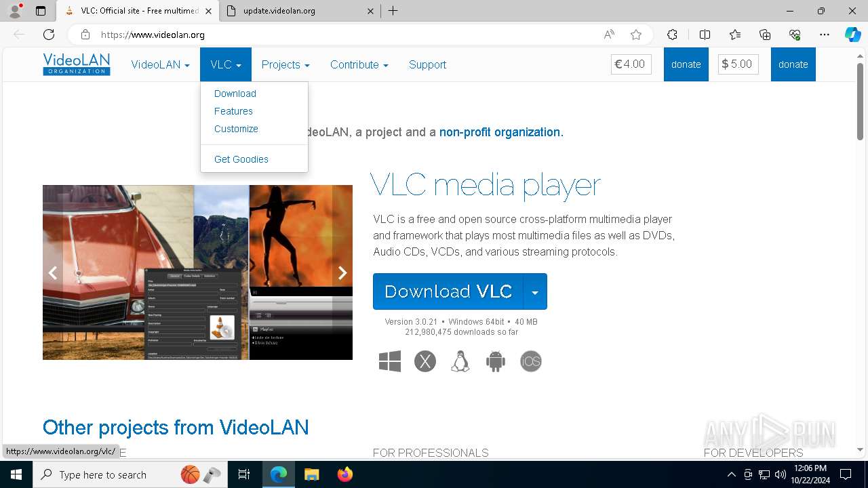Viewport: 868px width, 488px height.
Task: Open File Explorer from the taskbar
Action: click(311, 474)
